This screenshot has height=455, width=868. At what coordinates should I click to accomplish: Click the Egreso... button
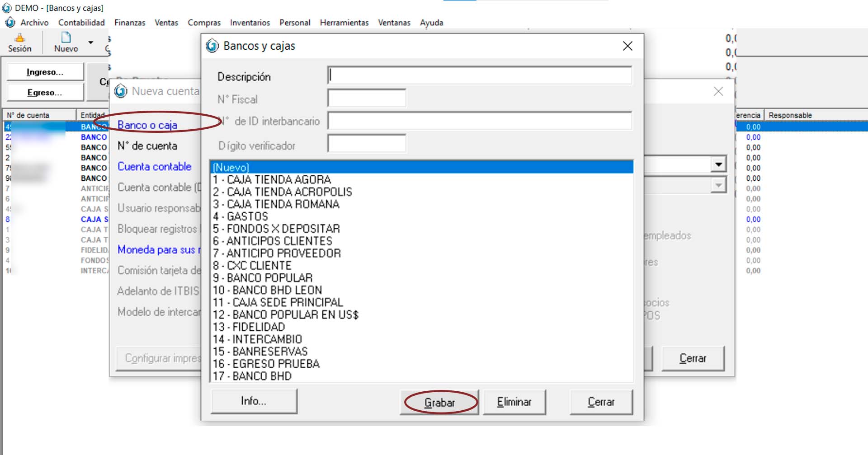45,93
